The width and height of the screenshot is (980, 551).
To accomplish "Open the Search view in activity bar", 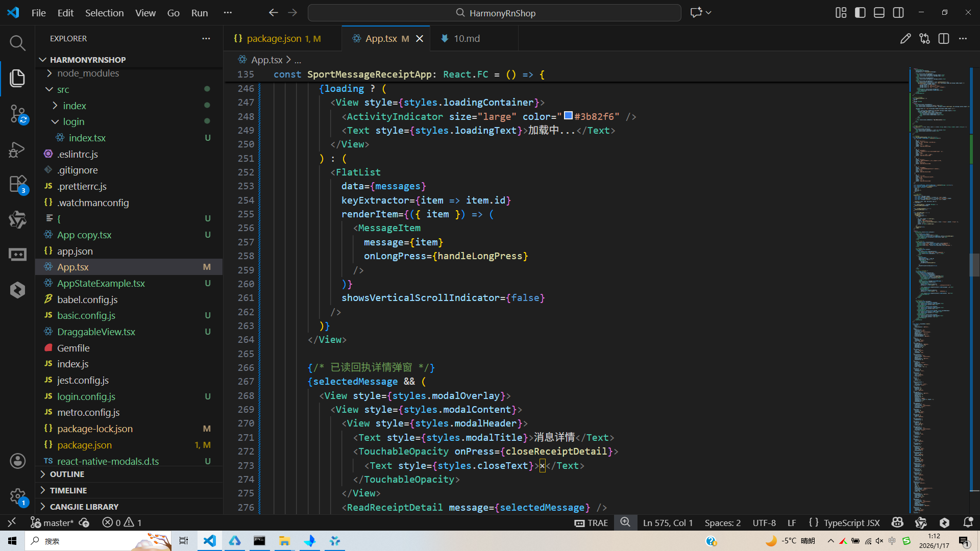I will [x=17, y=43].
